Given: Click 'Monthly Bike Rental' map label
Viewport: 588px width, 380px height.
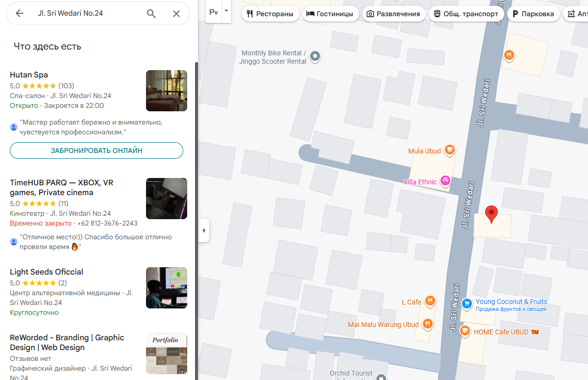Looking at the screenshot, I should [x=274, y=57].
